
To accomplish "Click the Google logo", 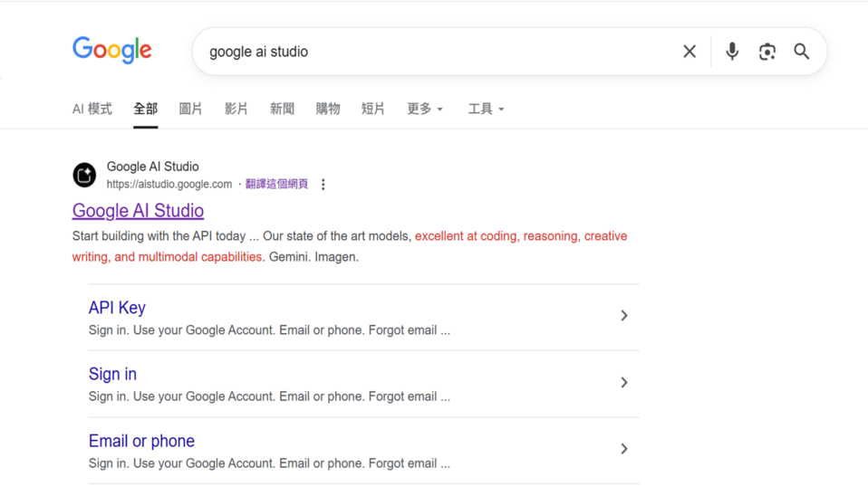I will (112, 51).
